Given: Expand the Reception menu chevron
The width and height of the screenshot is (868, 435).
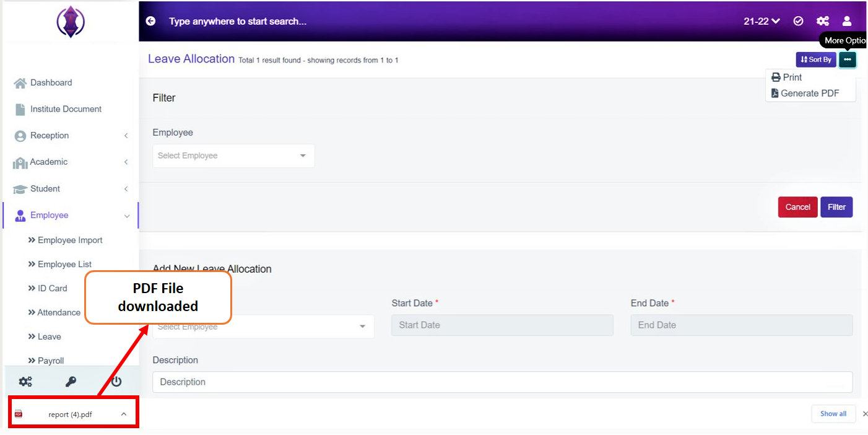Looking at the screenshot, I should click(126, 136).
